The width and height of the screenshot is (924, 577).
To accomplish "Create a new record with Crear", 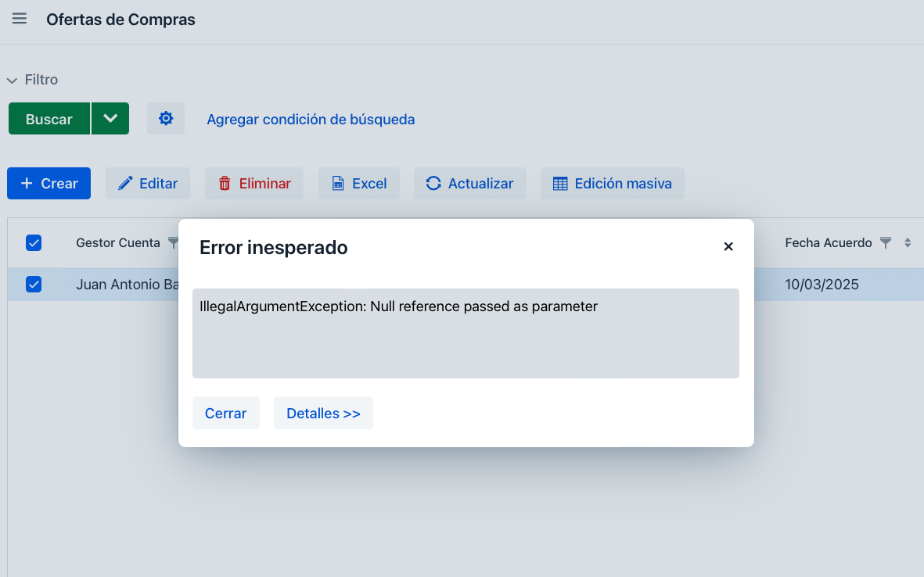I will pos(49,183).
